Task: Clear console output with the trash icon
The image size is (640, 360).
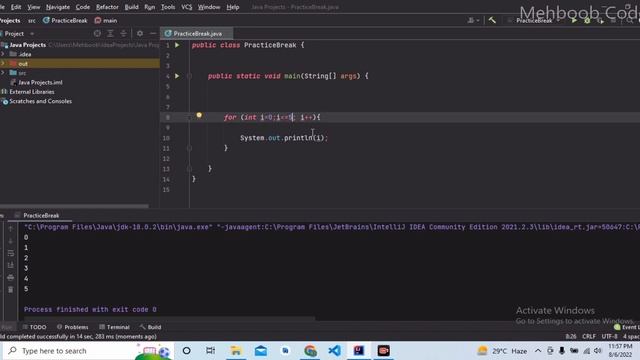Action: click(x=11, y=289)
